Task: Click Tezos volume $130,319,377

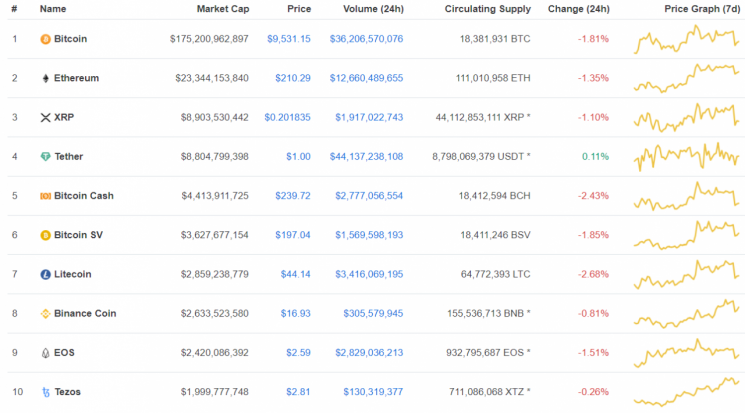Action: (373, 392)
